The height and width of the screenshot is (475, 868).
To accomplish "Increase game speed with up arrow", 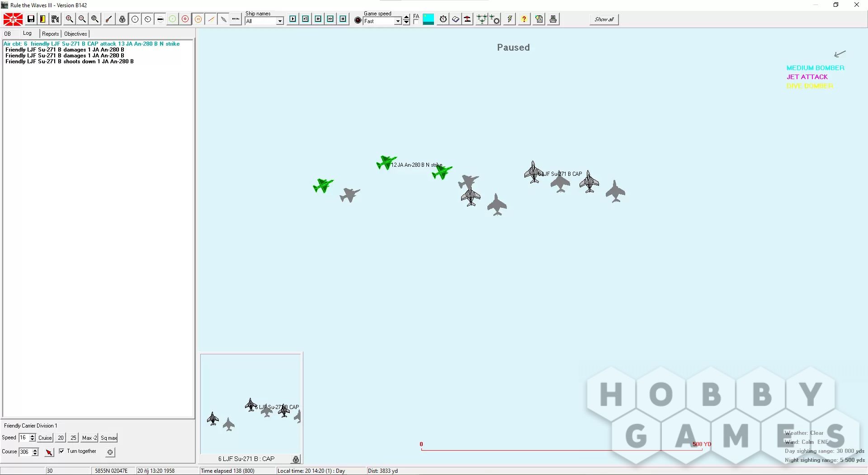I will coord(406,18).
